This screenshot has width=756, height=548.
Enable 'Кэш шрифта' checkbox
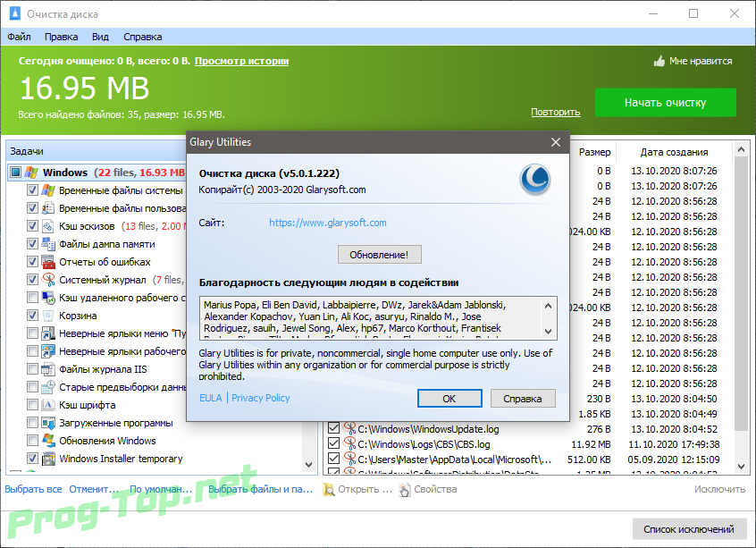coord(32,405)
